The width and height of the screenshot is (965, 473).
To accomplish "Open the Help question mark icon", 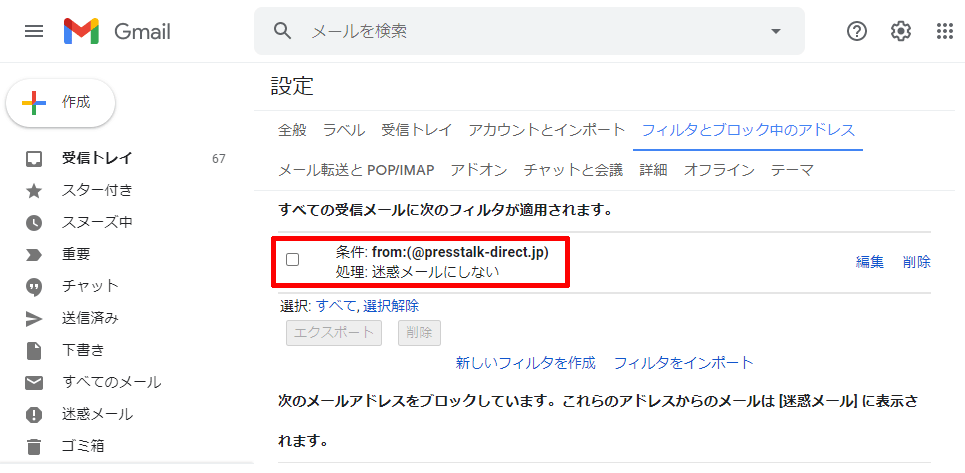I will pos(857,31).
